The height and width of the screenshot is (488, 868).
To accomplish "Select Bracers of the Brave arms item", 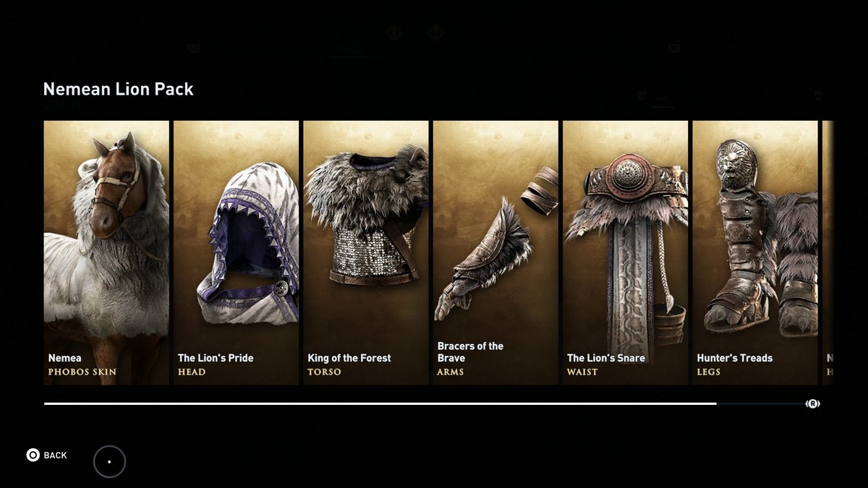I will (x=495, y=252).
